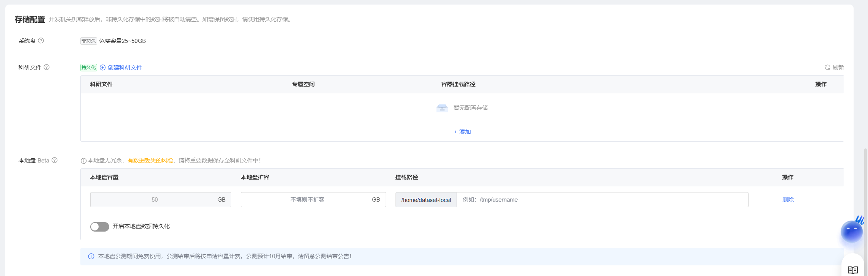Screen dimensions: 868x276
Task: Open the book documentation icon
Action: pyautogui.click(x=852, y=270)
